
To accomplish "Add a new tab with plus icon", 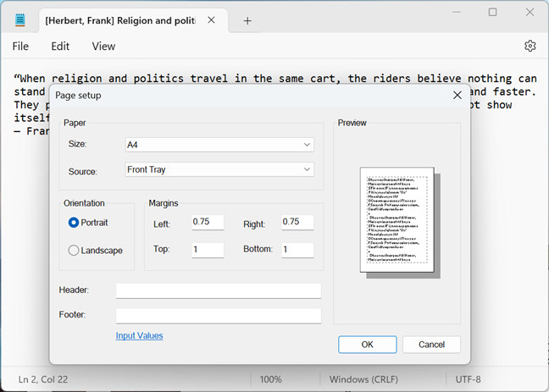I will 247,20.
